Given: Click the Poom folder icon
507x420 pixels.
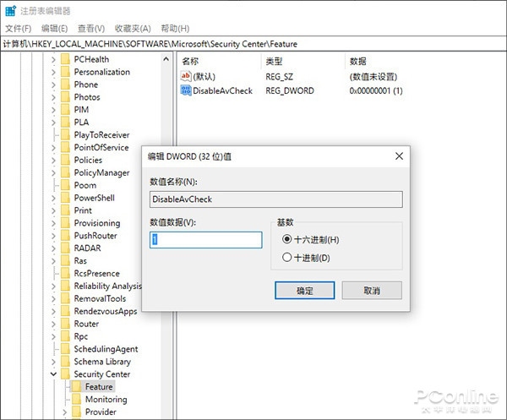Looking at the screenshot, I should pos(66,185).
